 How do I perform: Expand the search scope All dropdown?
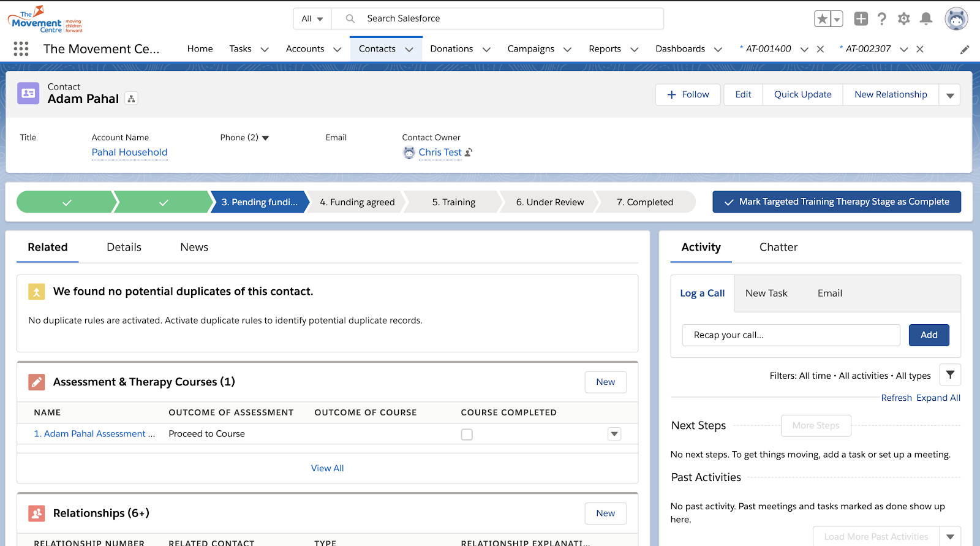pyautogui.click(x=312, y=19)
